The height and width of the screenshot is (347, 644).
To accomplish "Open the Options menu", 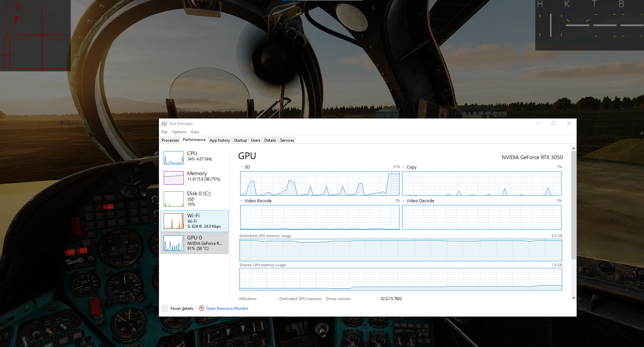I will pyautogui.click(x=179, y=132).
